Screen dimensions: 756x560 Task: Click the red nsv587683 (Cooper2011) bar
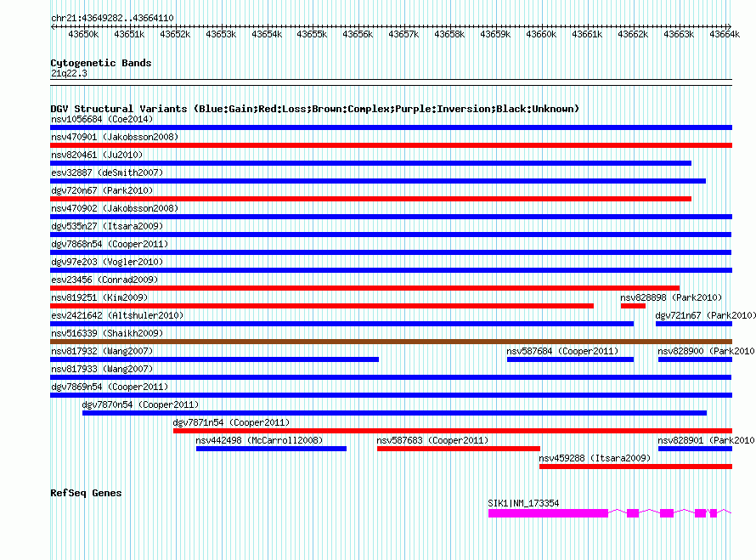459,449
